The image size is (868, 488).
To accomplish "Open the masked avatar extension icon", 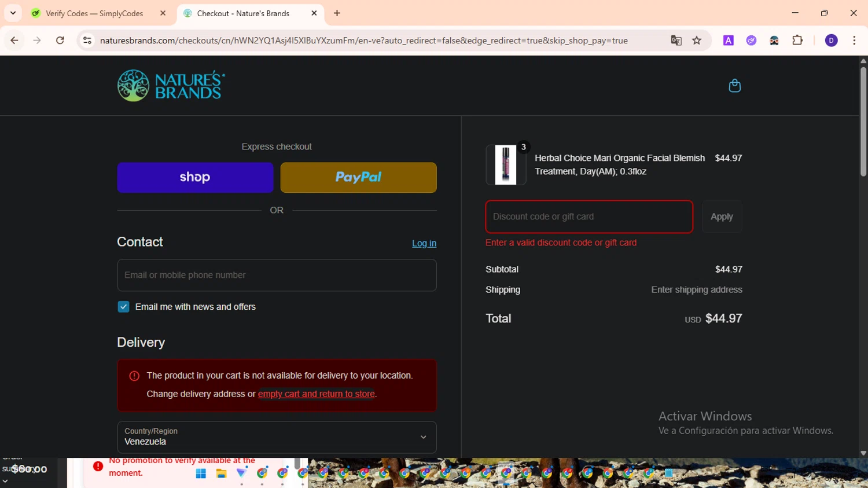I will 774,41.
